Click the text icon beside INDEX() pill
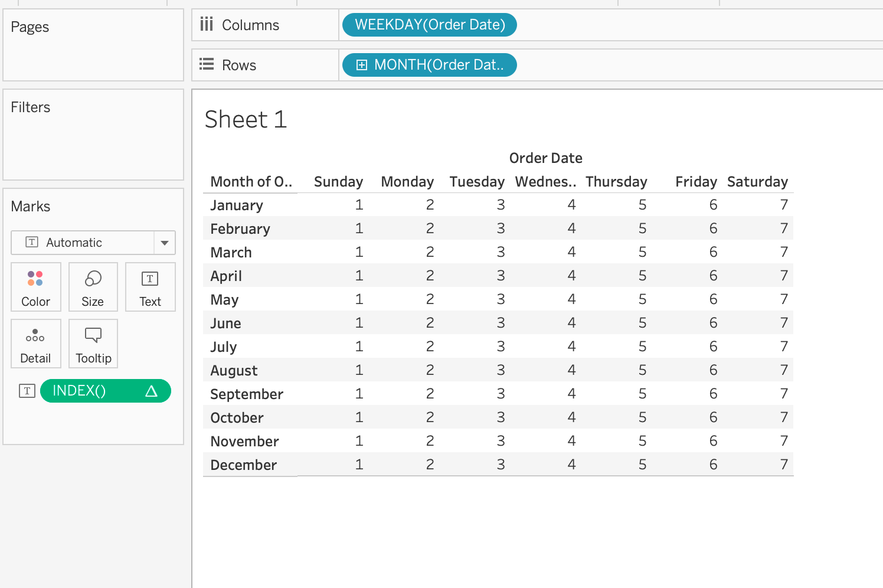883x588 pixels. click(27, 391)
